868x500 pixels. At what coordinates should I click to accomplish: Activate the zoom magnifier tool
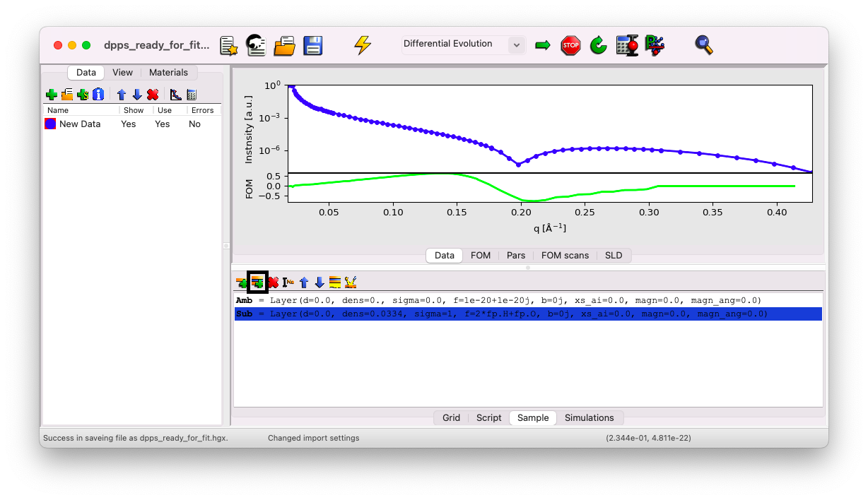704,45
